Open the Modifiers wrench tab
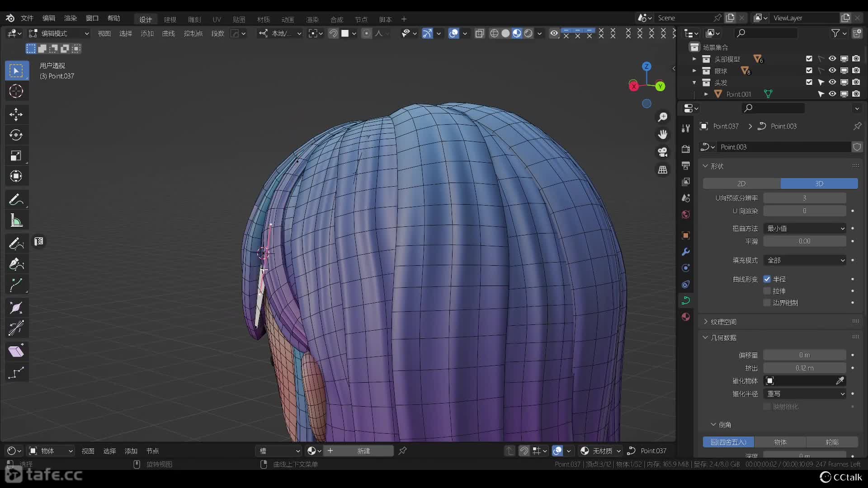Screen dimensions: 868x488 coord(686,252)
